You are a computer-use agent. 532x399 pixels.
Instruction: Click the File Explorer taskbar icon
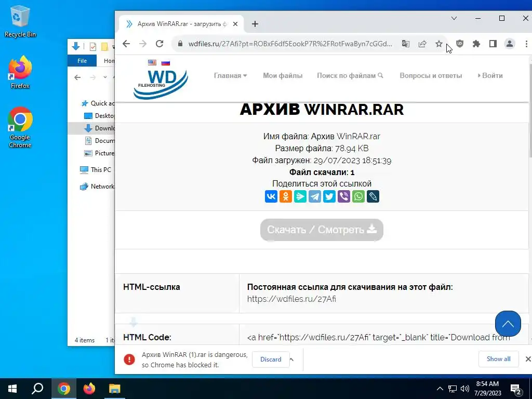click(x=115, y=389)
